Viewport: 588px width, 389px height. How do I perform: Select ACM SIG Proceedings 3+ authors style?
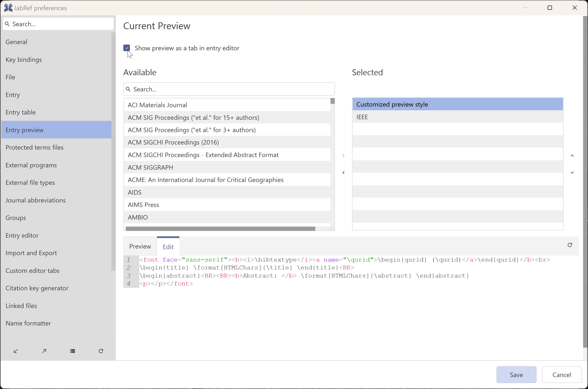coord(227,130)
